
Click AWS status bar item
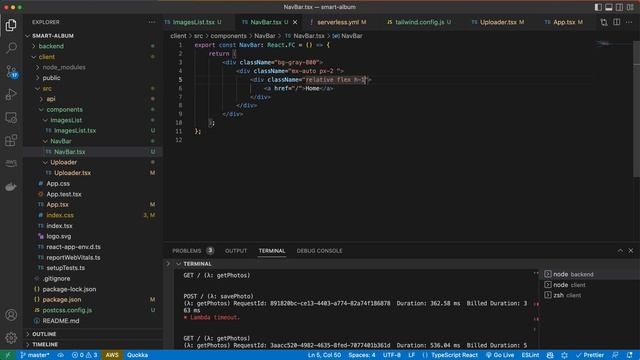pyautogui.click(x=112, y=355)
